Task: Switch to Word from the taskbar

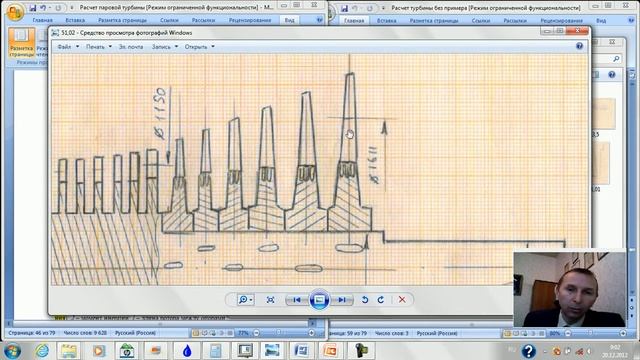Action: click(x=301, y=351)
